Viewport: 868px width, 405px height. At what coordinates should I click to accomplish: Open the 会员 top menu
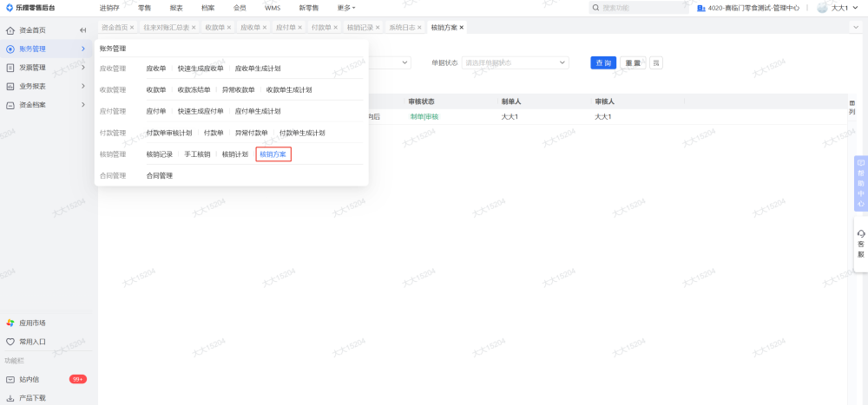(x=240, y=9)
